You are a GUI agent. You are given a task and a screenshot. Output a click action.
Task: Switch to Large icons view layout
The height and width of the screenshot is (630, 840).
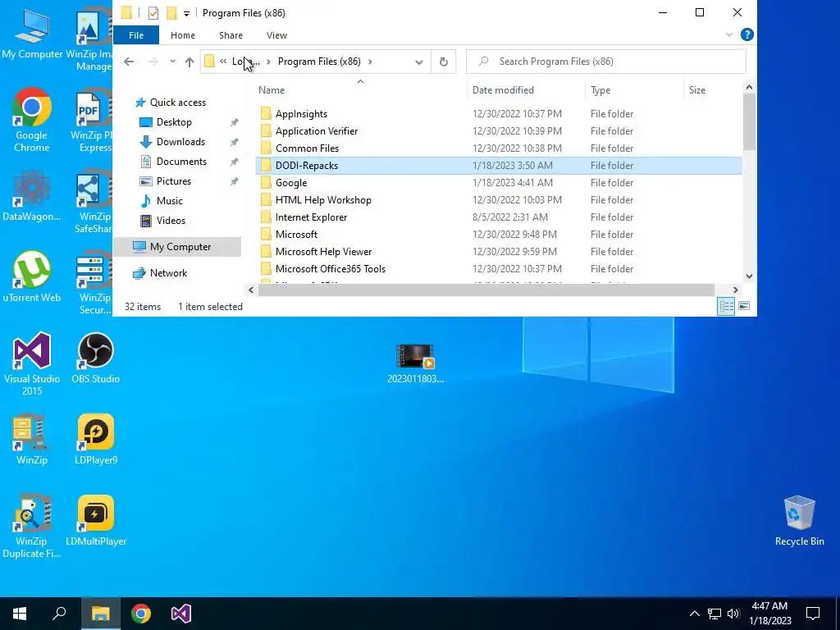click(x=743, y=306)
